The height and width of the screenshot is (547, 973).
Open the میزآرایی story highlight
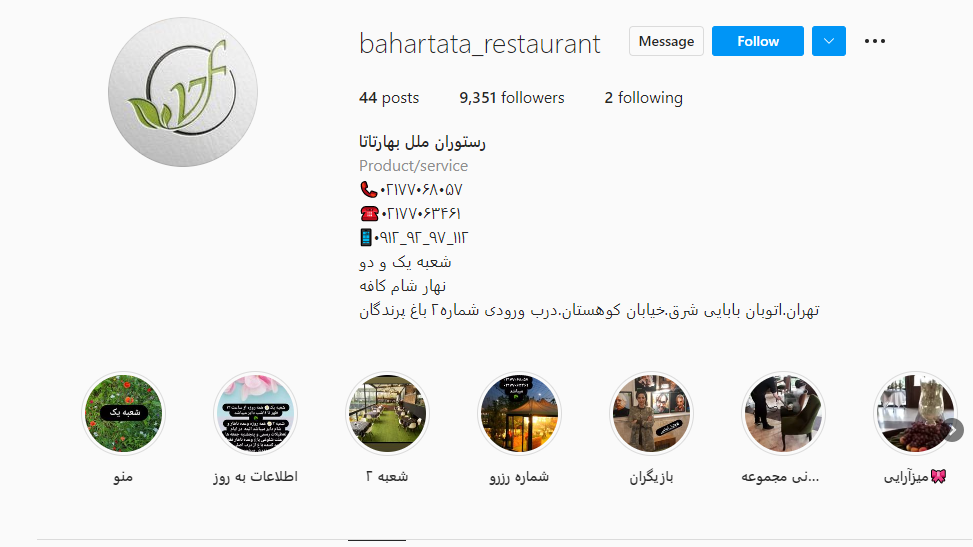915,414
